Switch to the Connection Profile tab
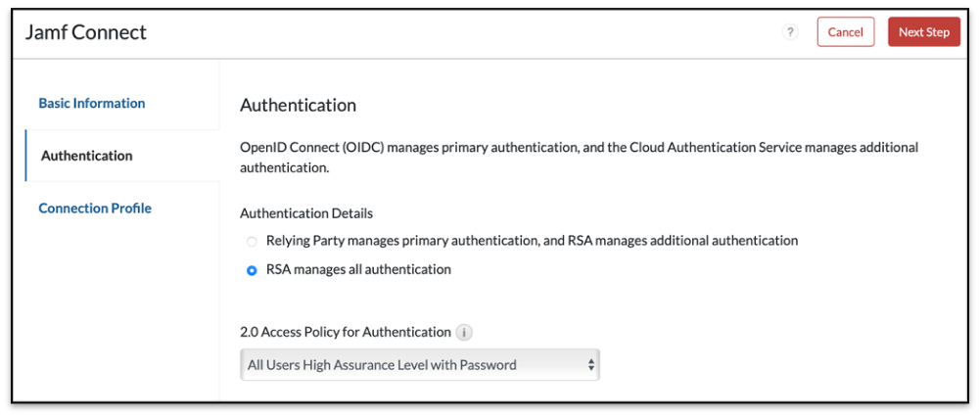The width and height of the screenshot is (980, 417). [95, 208]
